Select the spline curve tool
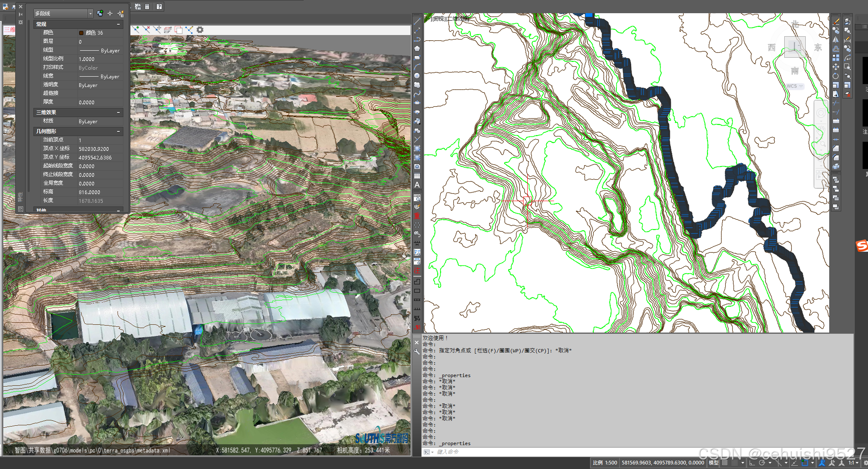The image size is (868, 469). pos(417,94)
